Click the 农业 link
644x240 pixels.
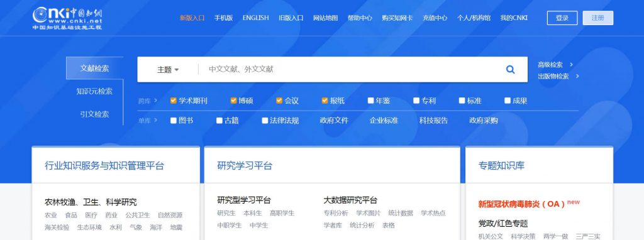(51, 215)
